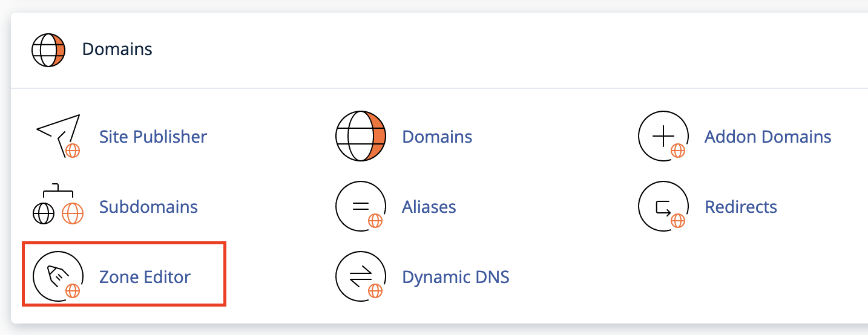Click the Zone Editor pen icon
Screen dimensions: 868x335
(x=58, y=276)
